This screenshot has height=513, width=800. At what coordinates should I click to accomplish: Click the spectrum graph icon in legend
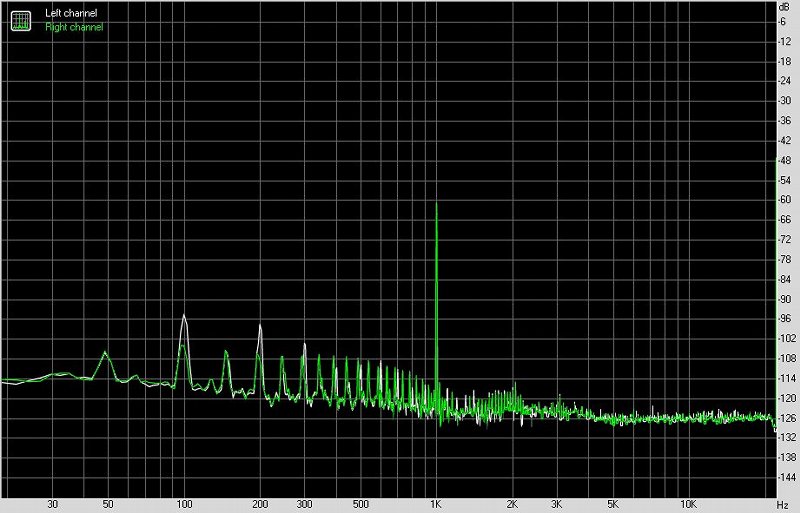(x=21, y=21)
